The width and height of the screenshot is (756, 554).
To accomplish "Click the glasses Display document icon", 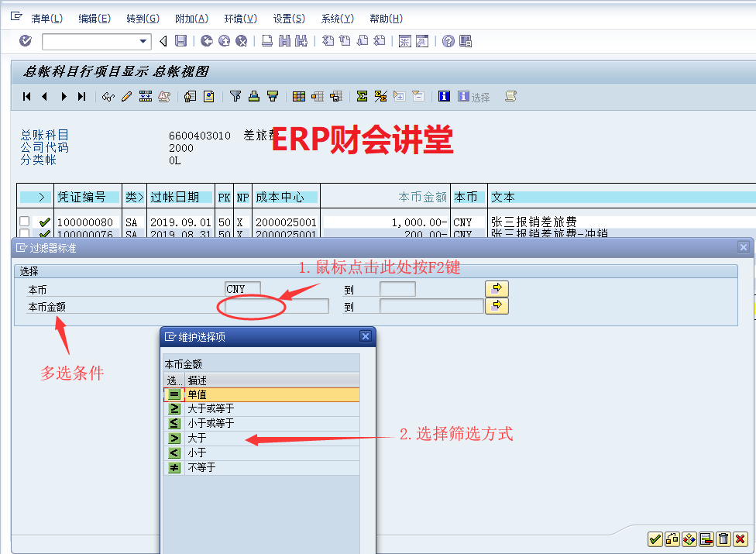I will point(108,96).
